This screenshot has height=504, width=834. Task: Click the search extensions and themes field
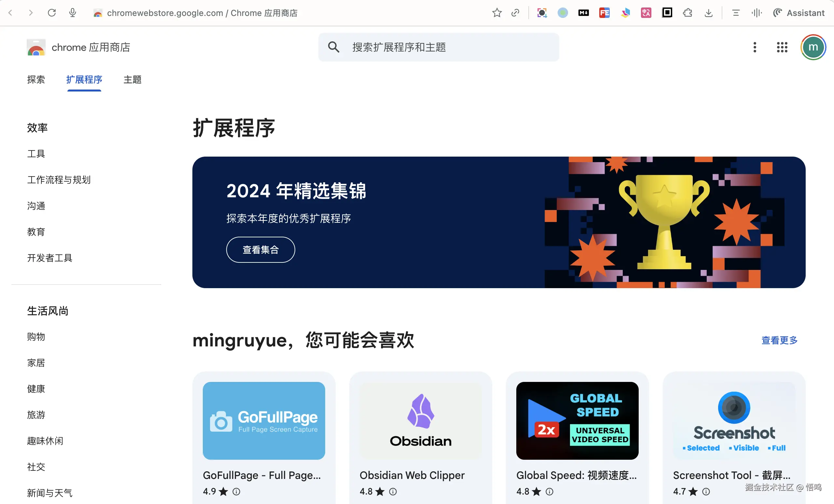coord(439,48)
